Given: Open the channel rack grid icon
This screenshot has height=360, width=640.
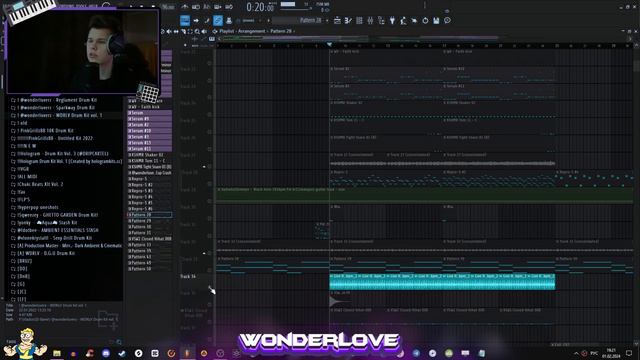Looking at the screenshot, I should (x=359, y=20).
